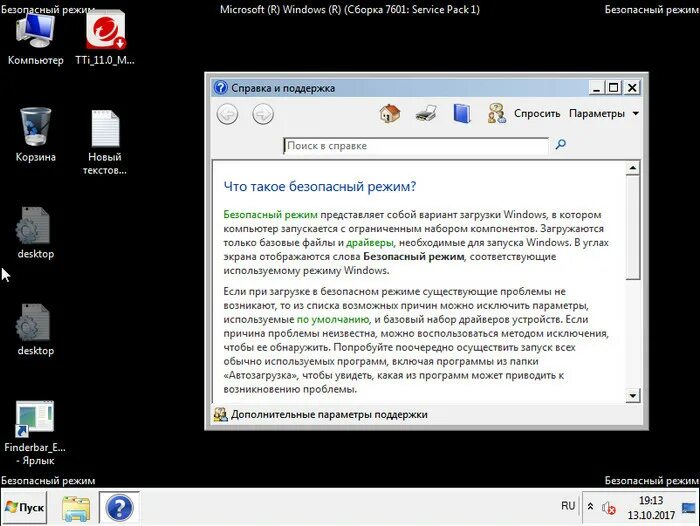This screenshot has height=526, width=700.
Task: Open the Пуск start menu
Action: click(x=24, y=508)
